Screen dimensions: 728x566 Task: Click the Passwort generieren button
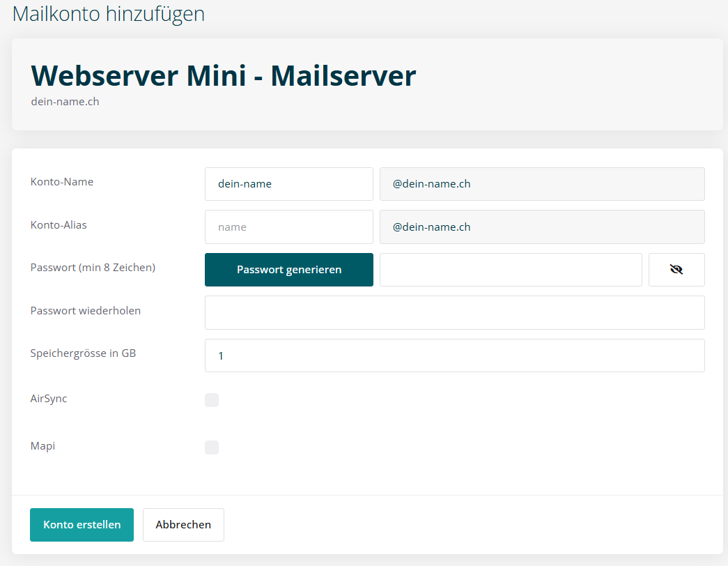point(289,270)
